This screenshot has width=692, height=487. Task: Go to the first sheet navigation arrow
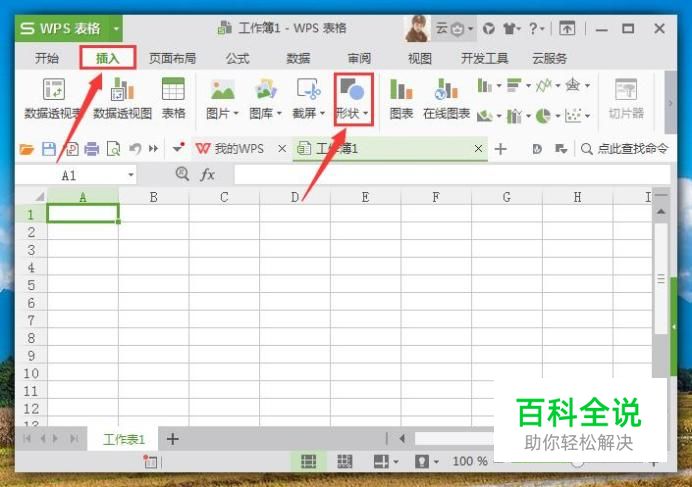click(27, 438)
